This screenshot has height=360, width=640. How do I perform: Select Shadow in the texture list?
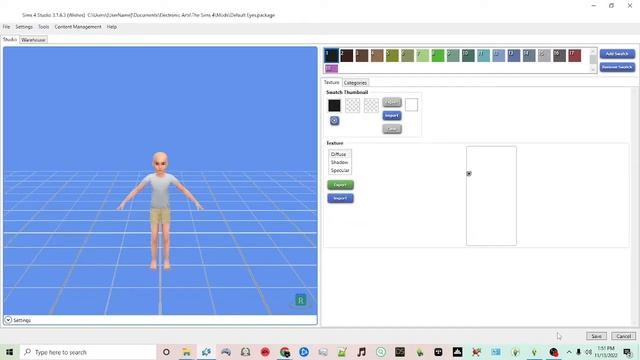340,162
